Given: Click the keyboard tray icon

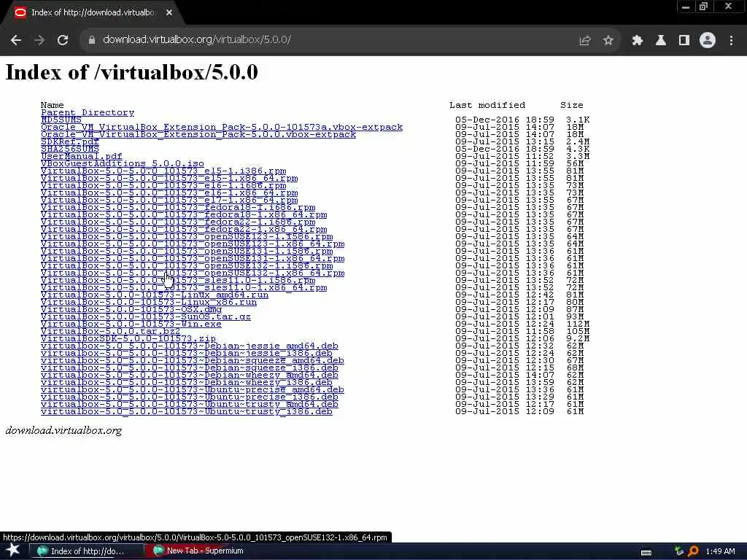Looking at the screenshot, I should pyautogui.click(x=646, y=552).
